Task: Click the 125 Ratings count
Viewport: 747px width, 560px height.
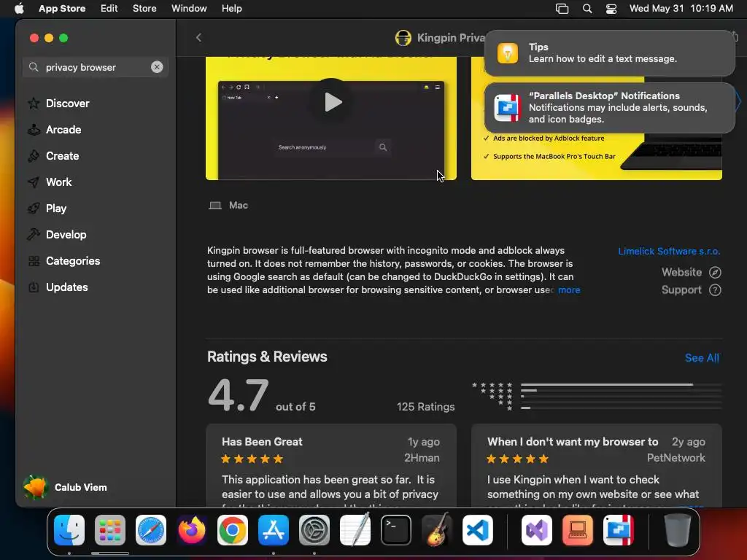Action: coord(425,407)
